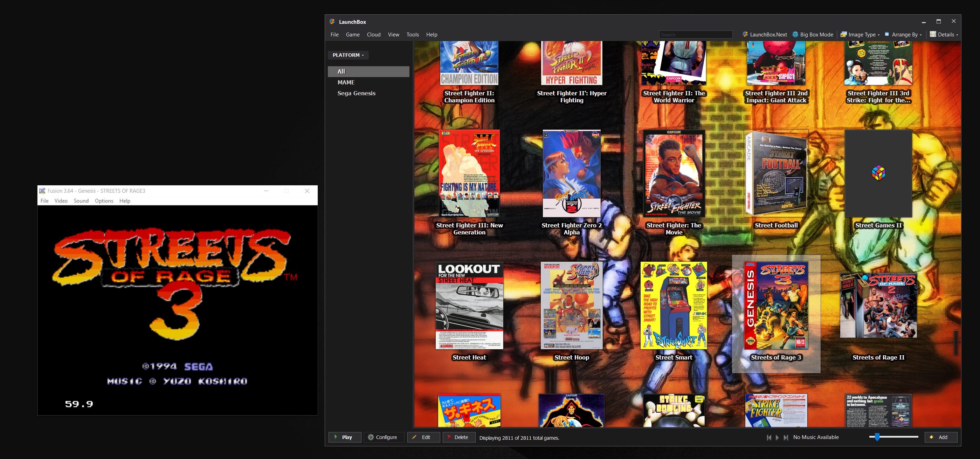980x459 pixels.
Task: Click the LaunchBox logo icon in title bar
Action: pyautogui.click(x=332, y=22)
